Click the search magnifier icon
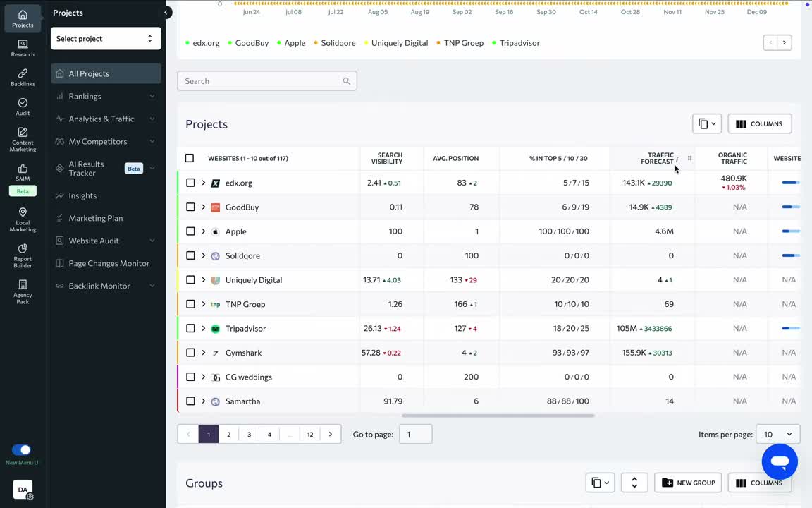 347,81
